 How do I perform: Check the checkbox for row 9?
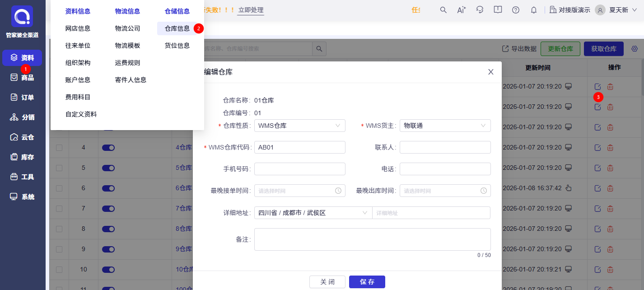pyautogui.click(x=59, y=249)
